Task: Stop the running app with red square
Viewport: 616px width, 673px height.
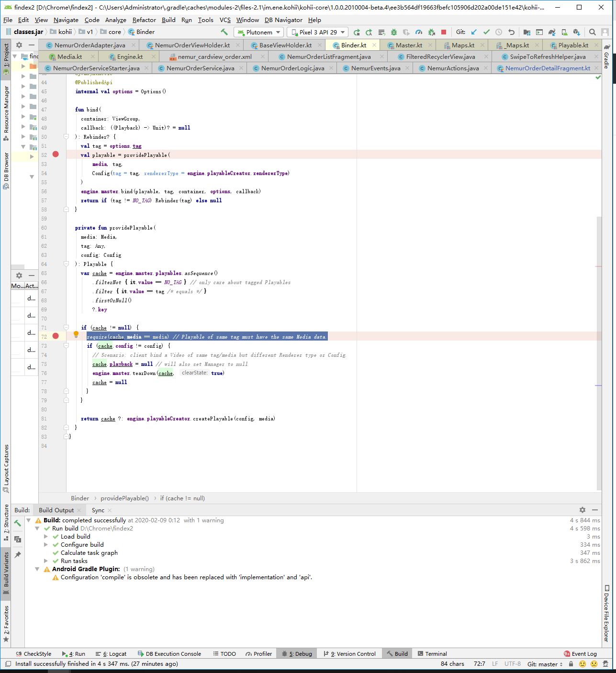Action: click(444, 32)
